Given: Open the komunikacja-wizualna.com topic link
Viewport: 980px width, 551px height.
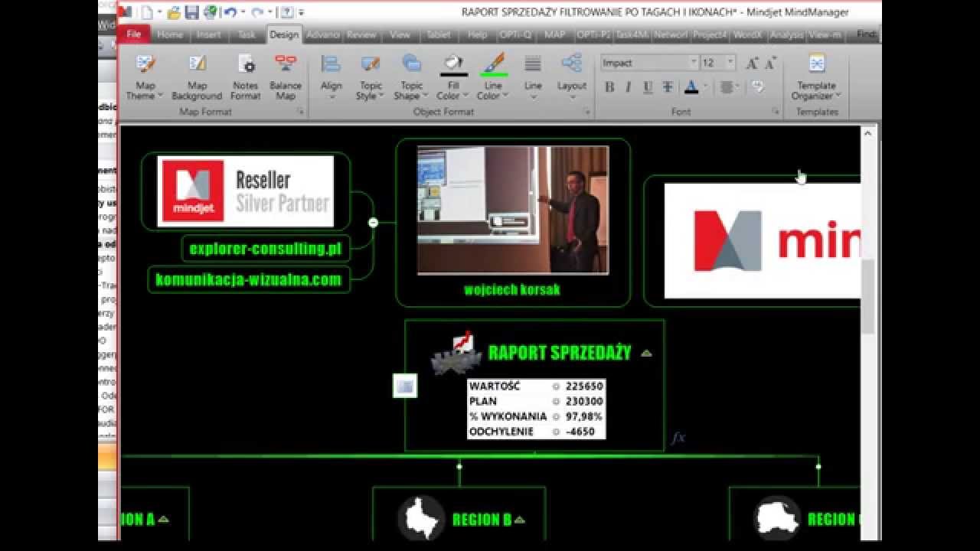Looking at the screenshot, I should tap(249, 279).
